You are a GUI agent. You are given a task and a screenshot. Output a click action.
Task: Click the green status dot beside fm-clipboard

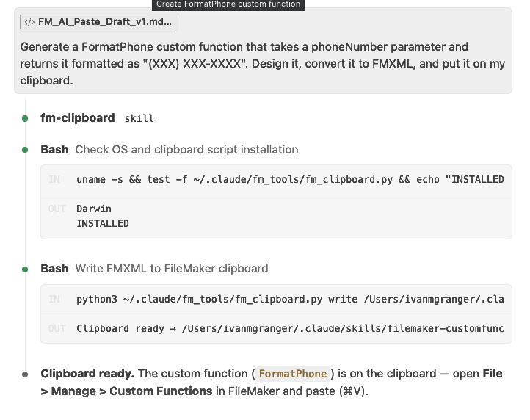coord(25,118)
